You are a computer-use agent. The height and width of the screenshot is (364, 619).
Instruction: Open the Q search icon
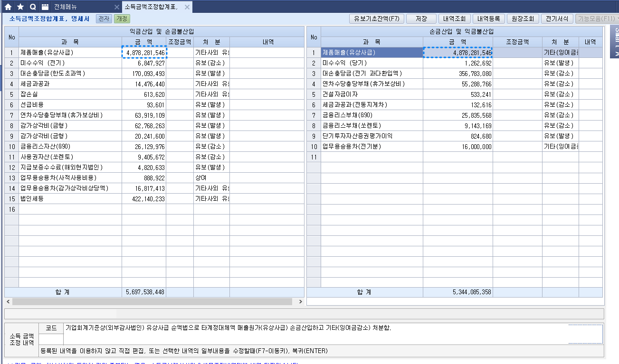click(33, 7)
